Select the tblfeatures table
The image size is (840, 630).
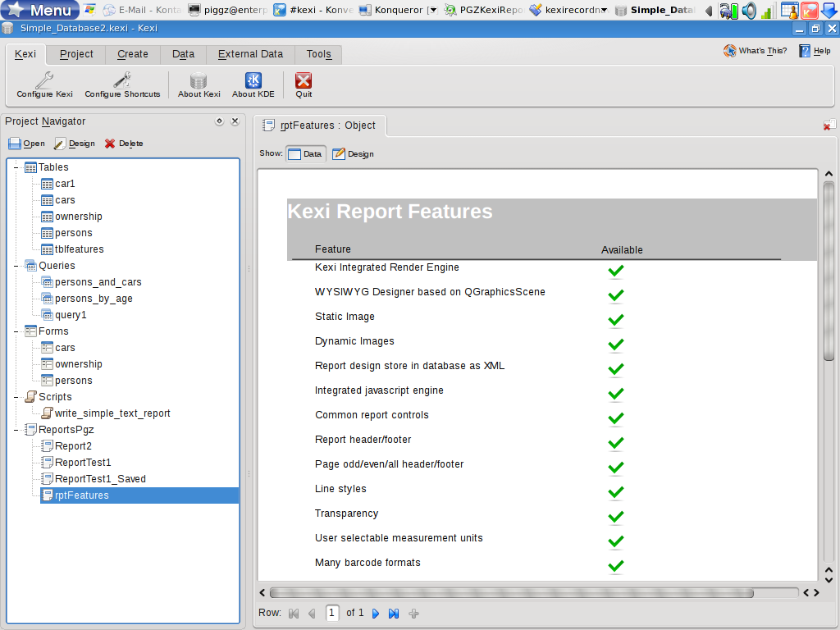point(72,249)
